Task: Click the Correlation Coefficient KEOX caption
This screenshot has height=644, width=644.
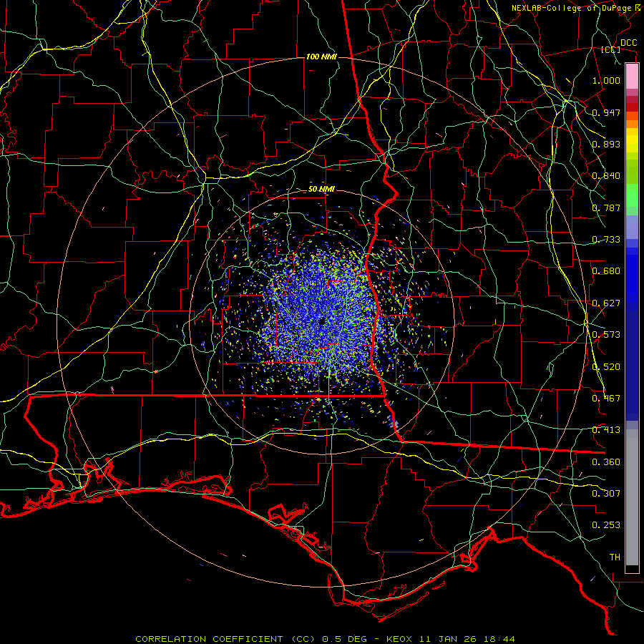Action: pos(325,639)
